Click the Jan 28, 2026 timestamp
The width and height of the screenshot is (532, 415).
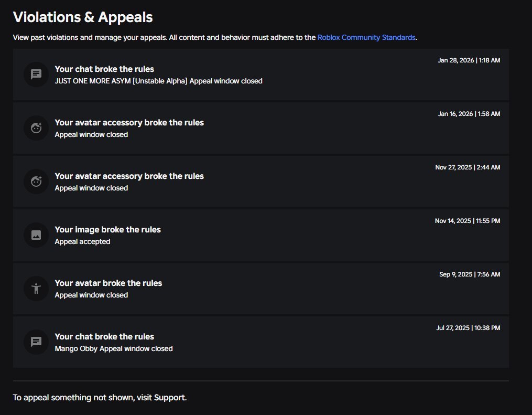click(469, 60)
